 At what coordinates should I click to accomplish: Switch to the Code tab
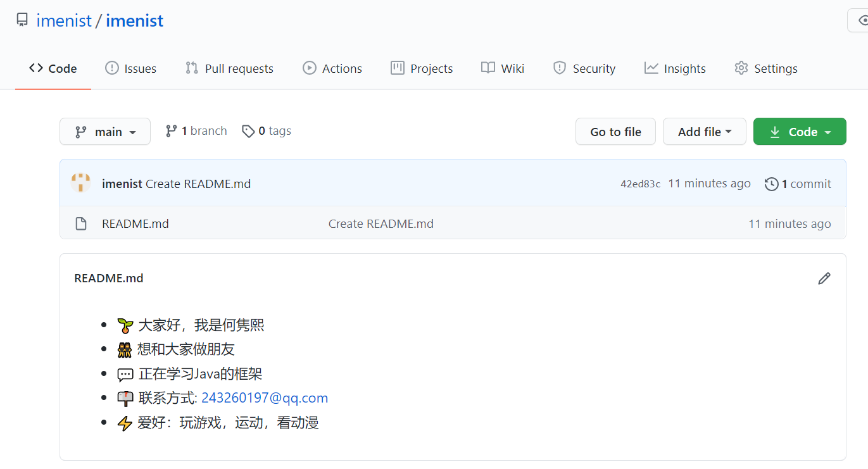point(53,68)
